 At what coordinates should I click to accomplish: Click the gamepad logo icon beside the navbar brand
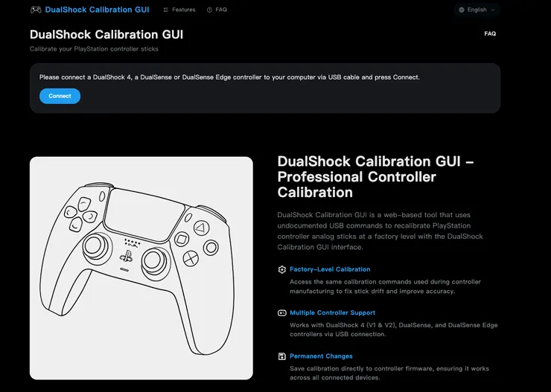[x=36, y=10]
